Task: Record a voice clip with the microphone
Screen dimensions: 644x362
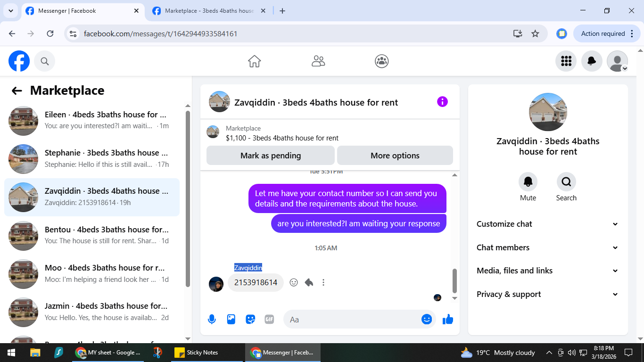Action: (x=212, y=319)
